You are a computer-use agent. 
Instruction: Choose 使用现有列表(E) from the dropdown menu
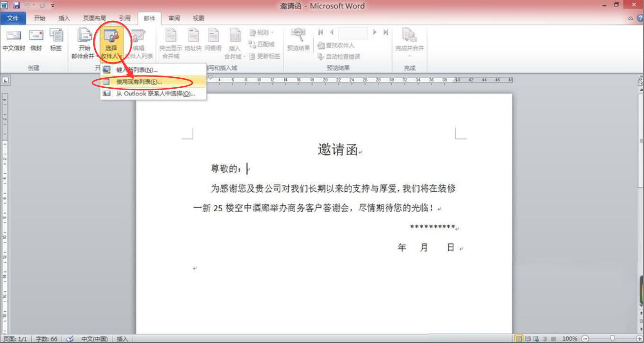(154, 82)
